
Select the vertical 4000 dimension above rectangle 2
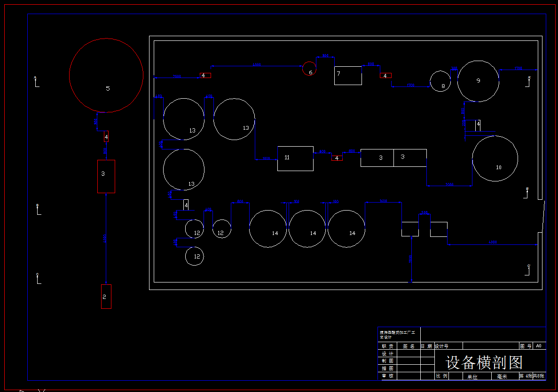click(105, 238)
